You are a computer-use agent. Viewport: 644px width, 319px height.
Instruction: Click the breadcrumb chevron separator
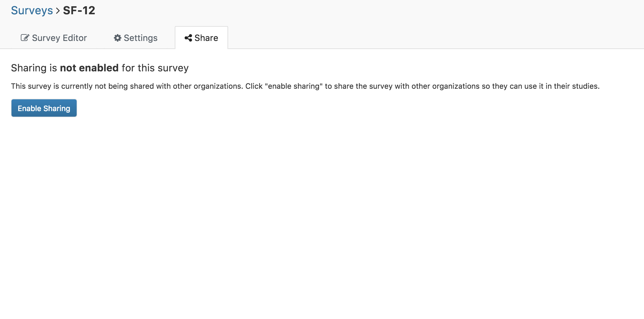(x=58, y=11)
